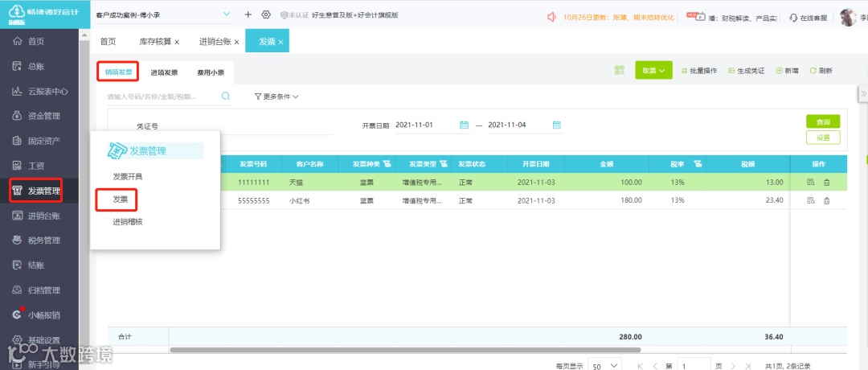Click the invoice search input box
Screen dimensions: 868x370
[x=162, y=97]
